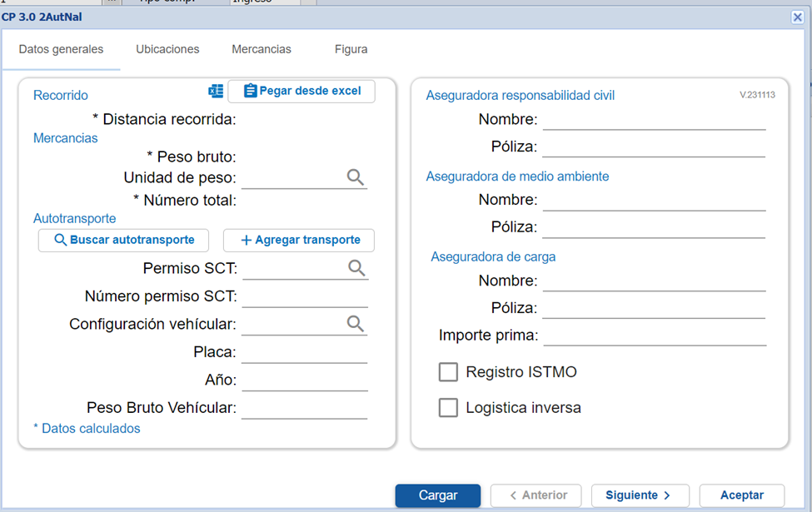812x512 pixels.
Task: Enable the Registro ISTMO checkbox
Action: tap(448, 372)
